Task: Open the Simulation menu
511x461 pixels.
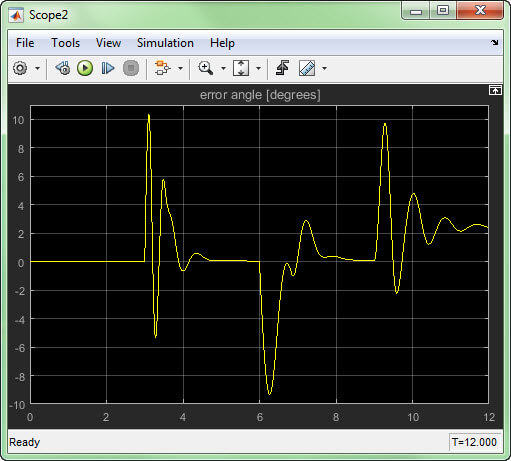Action: click(x=165, y=43)
